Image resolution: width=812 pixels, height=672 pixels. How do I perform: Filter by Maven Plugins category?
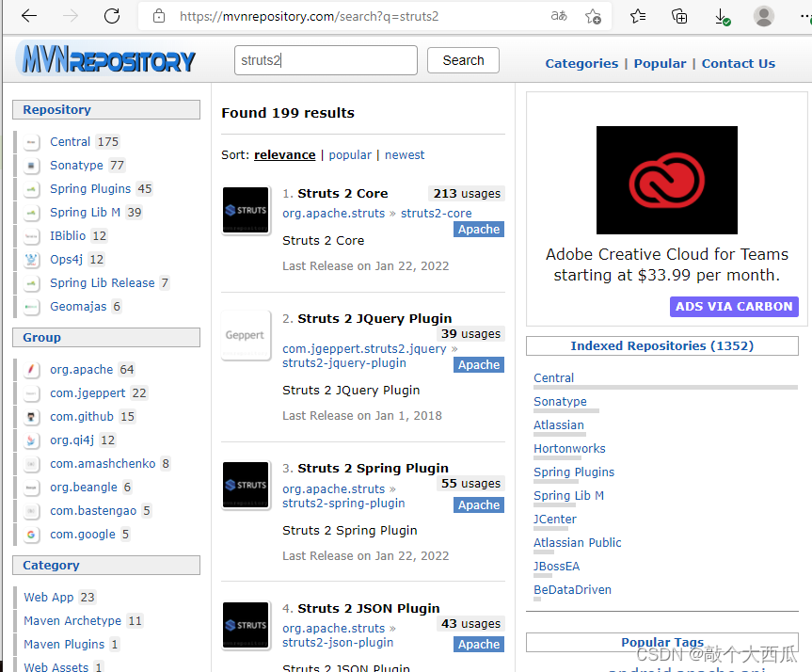pyautogui.click(x=64, y=644)
